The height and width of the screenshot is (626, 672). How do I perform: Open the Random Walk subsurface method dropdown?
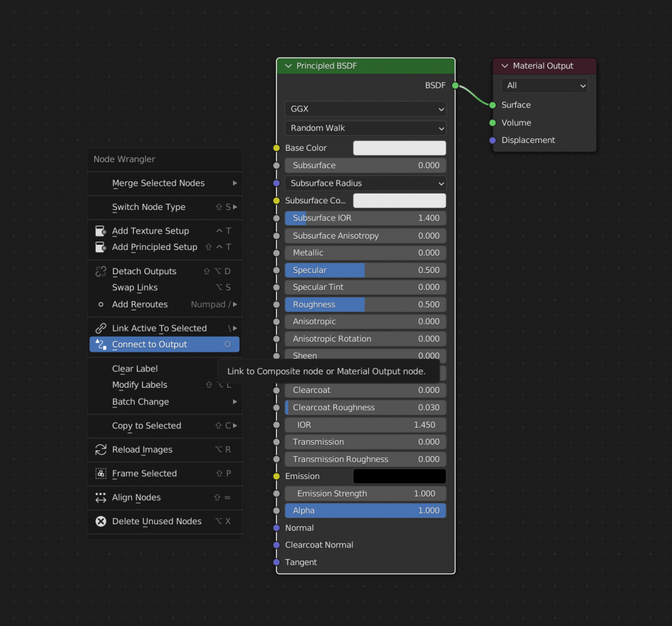pyautogui.click(x=365, y=128)
